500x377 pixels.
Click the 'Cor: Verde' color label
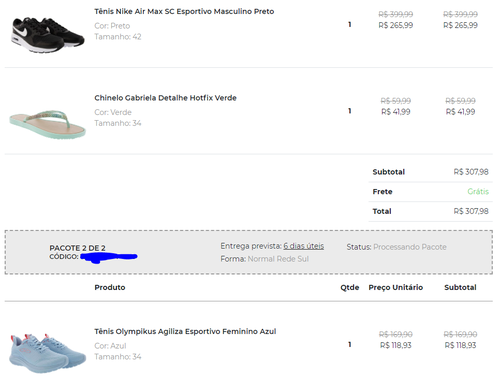pyautogui.click(x=113, y=112)
